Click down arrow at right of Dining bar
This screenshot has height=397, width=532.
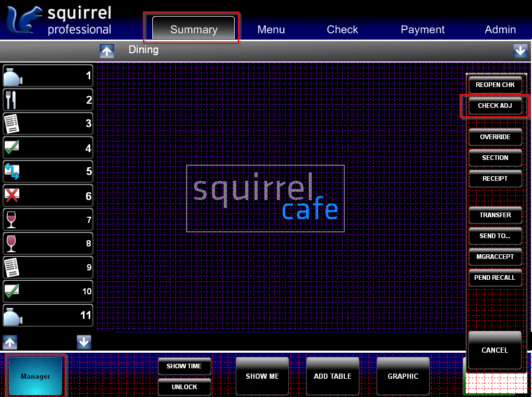click(521, 51)
